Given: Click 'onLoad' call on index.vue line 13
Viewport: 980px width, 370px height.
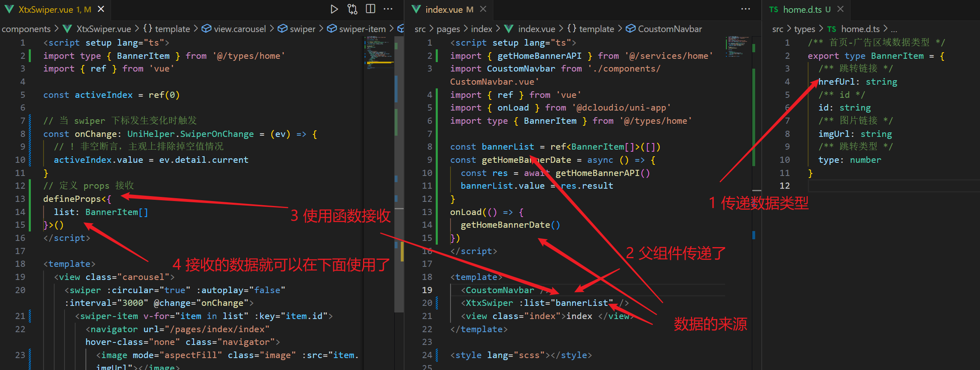Looking at the screenshot, I should [466, 212].
